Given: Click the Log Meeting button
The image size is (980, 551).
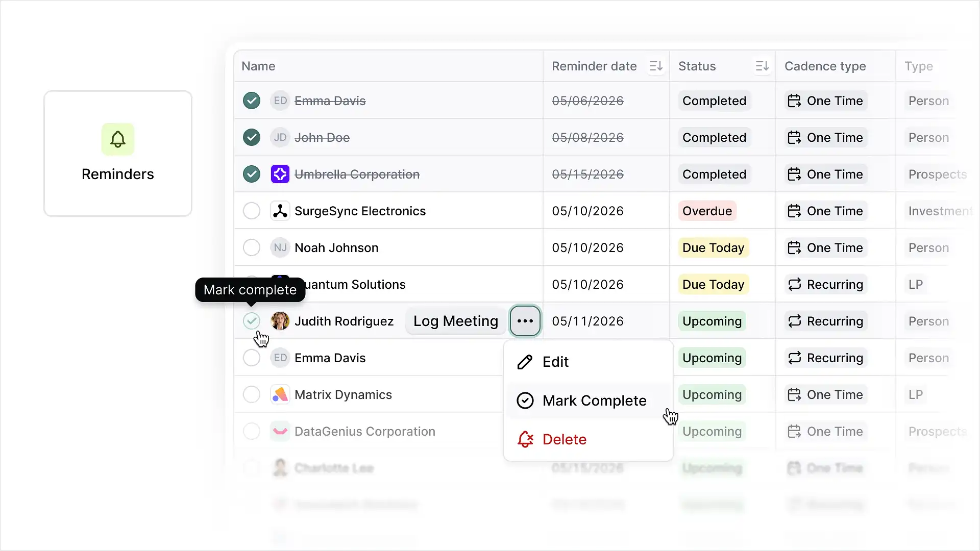Looking at the screenshot, I should tap(455, 321).
